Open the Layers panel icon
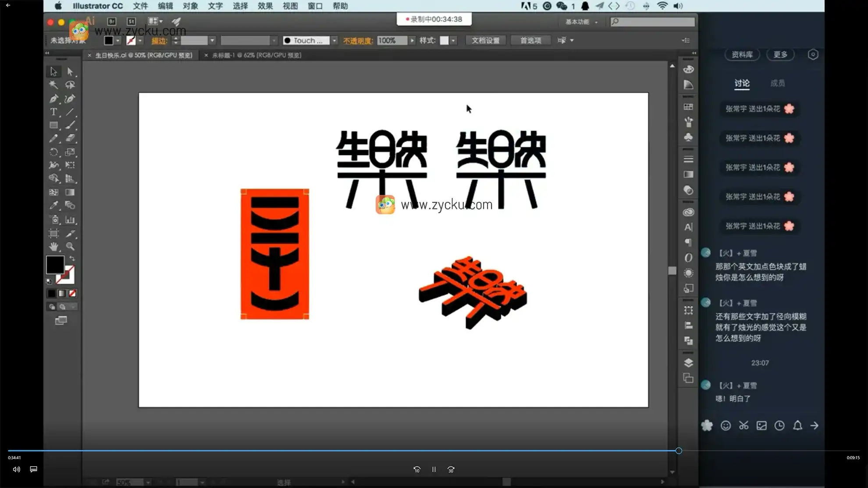Screen dimensions: 868x488 [x=688, y=363]
